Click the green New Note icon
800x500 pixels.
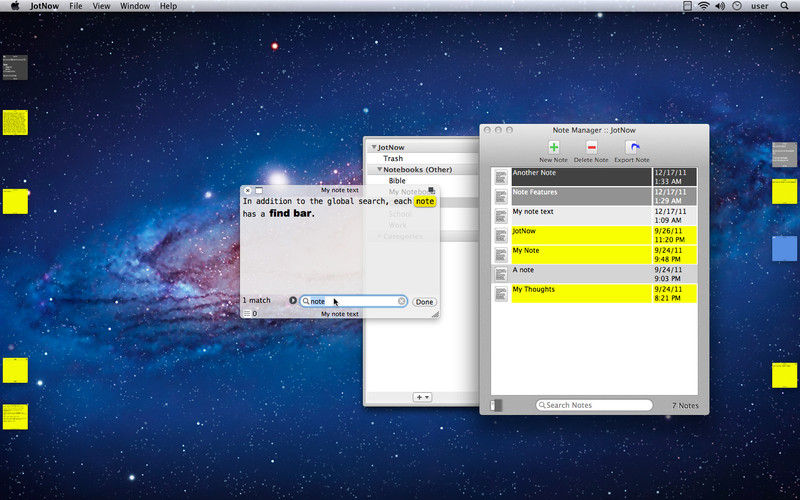[554, 147]
